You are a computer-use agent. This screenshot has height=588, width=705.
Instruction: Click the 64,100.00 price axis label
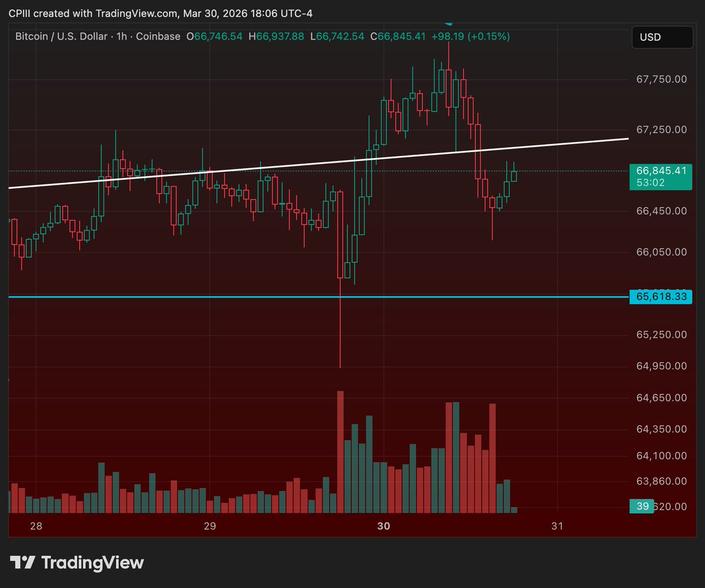[661, 455]
